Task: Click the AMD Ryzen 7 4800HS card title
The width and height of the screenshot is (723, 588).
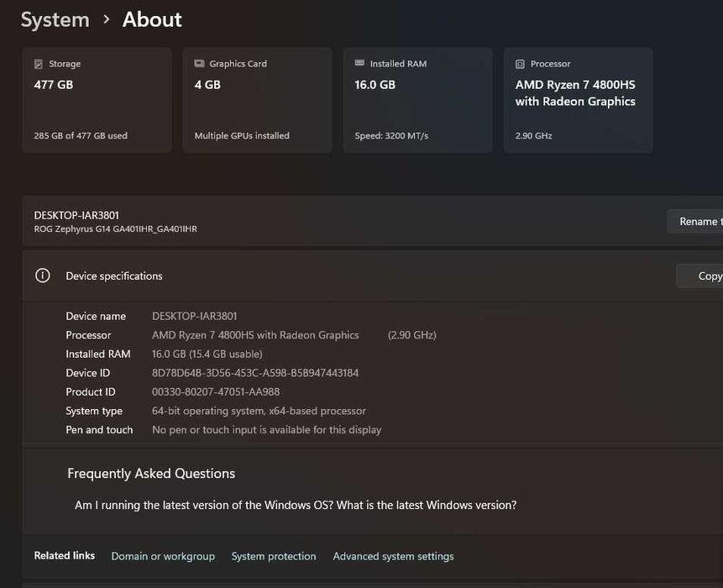Action: coord(575,93)
